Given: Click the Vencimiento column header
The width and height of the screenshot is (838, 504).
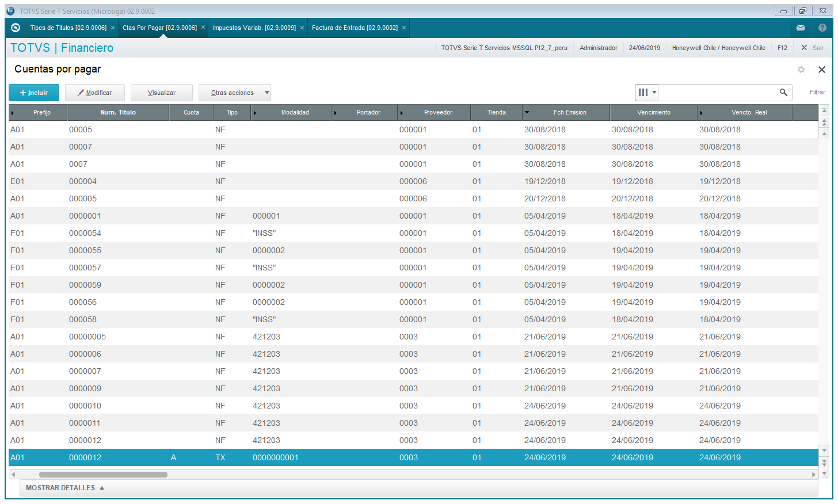Looking at the screenshot, I should click(654, 112).
